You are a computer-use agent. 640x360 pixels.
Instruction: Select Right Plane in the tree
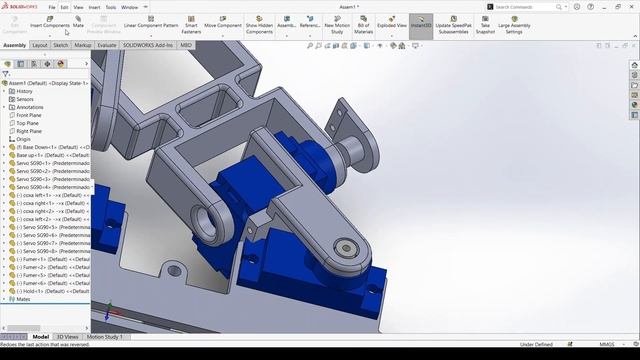coord(29,131)
